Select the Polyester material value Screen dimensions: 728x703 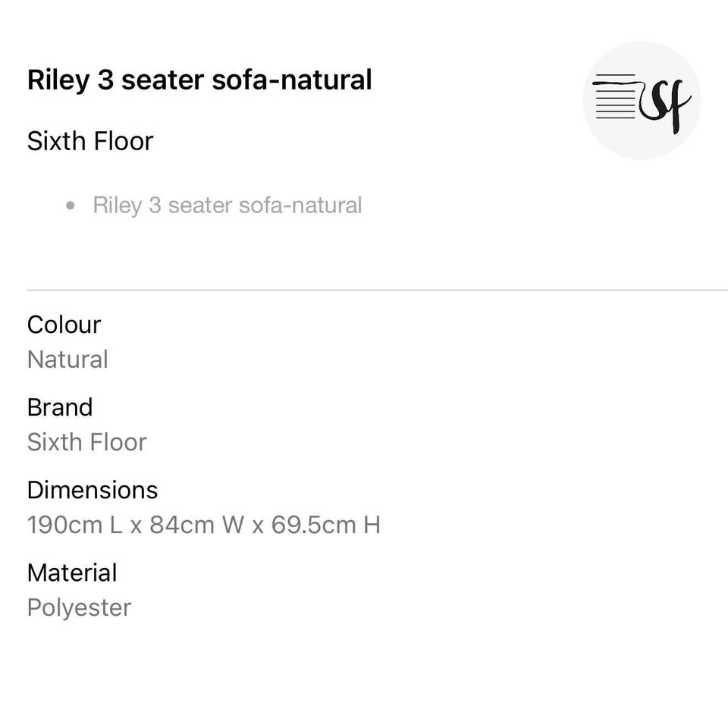tap(79, 607)
